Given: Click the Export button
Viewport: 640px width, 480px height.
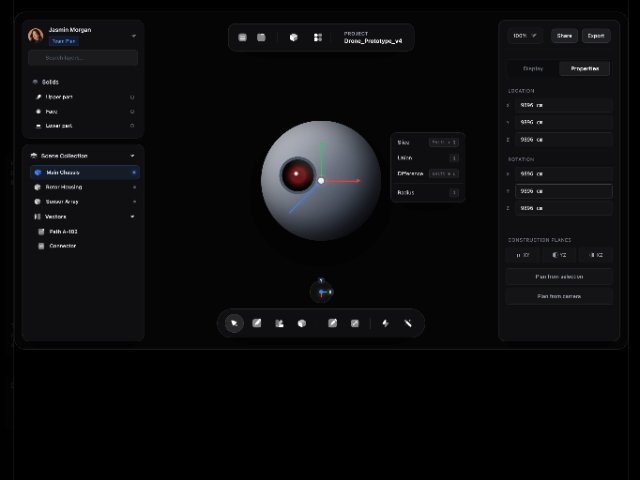Looking at the screenshot, I should pos(596,35).
